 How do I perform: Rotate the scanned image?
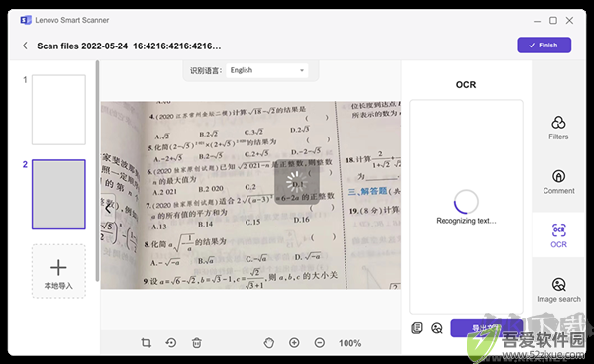point(171,343)
